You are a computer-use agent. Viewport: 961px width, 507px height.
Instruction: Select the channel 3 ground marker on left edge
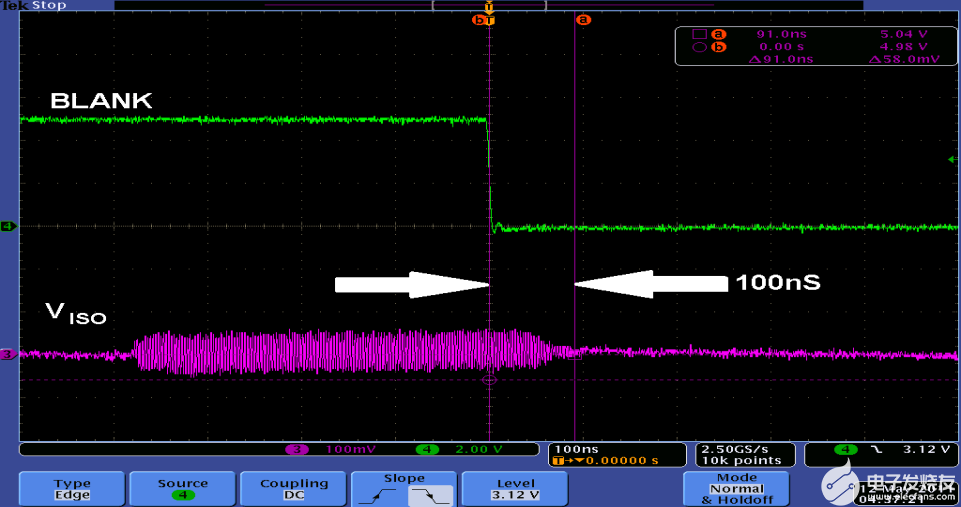(8, 354)
